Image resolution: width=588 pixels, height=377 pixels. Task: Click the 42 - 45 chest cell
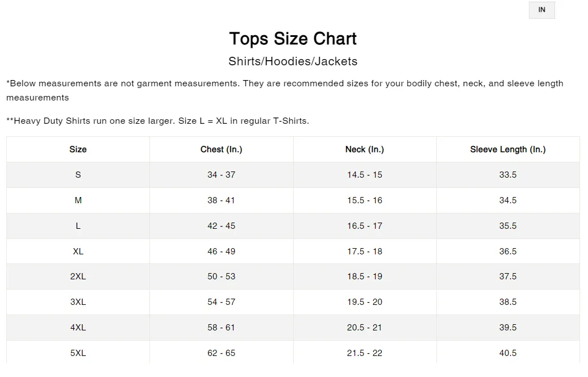click(x=221, y=226)
